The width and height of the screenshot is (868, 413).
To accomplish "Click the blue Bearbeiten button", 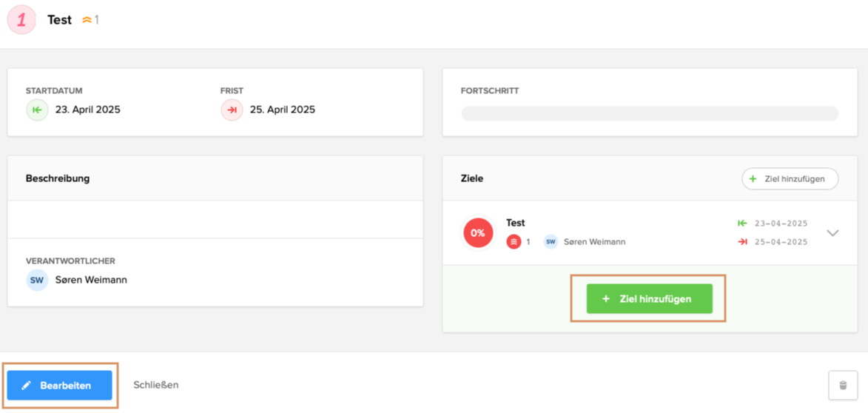I will click(60, 386).
